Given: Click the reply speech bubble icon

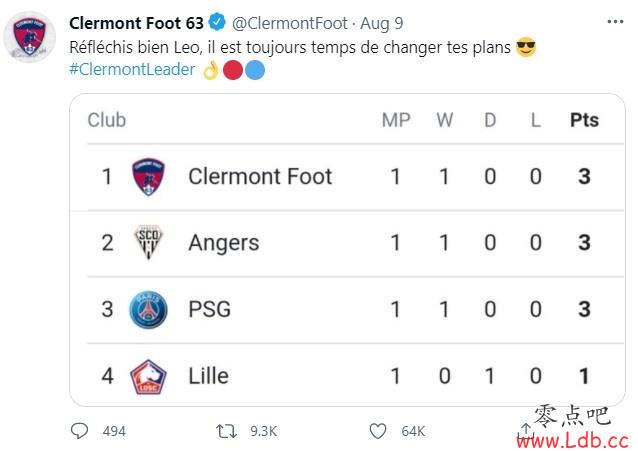Looking at the screenshot, I should click(x=79, y=431).
